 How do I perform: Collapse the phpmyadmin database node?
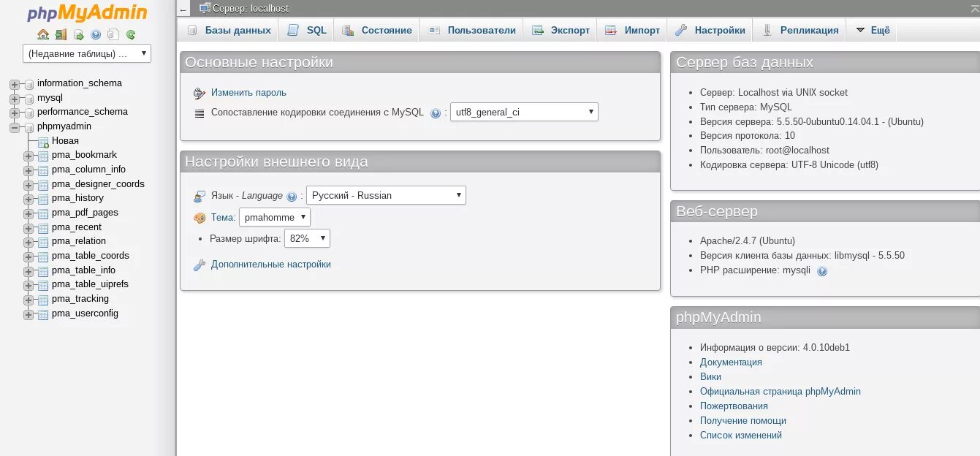15,127
